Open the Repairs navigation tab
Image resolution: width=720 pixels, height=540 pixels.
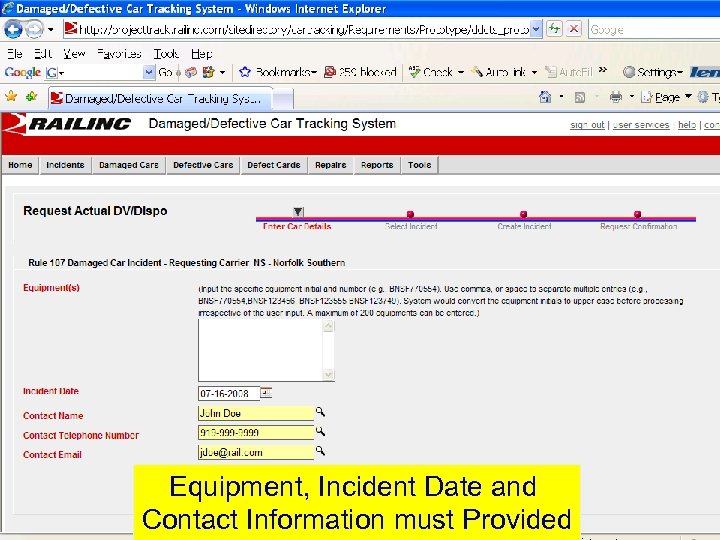(331, 165)
